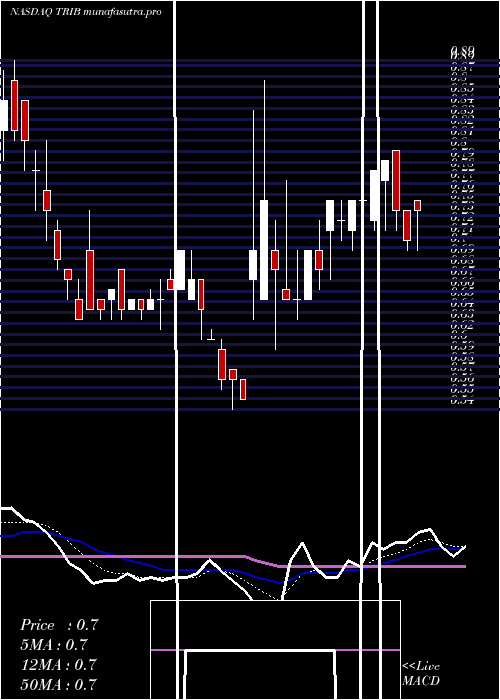Click the '50MA : 0.7' value

click(x=59, y=684)
